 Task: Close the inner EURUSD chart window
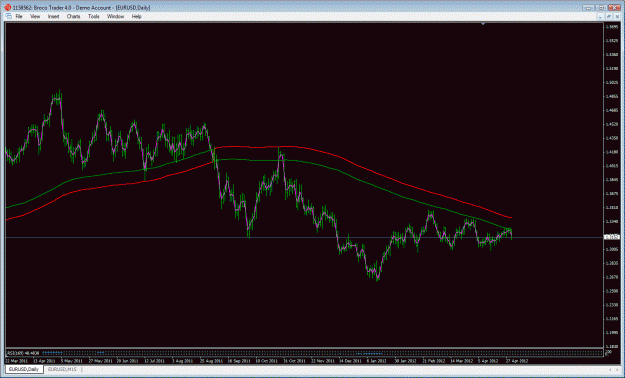[x=617, y=17]
